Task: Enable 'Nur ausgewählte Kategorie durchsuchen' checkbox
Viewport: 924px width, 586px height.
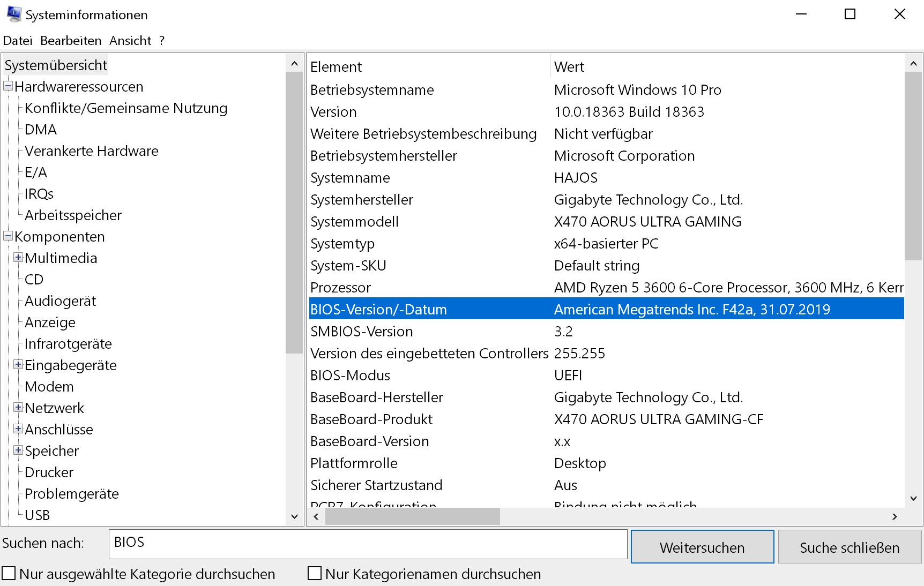Action: 9,574
